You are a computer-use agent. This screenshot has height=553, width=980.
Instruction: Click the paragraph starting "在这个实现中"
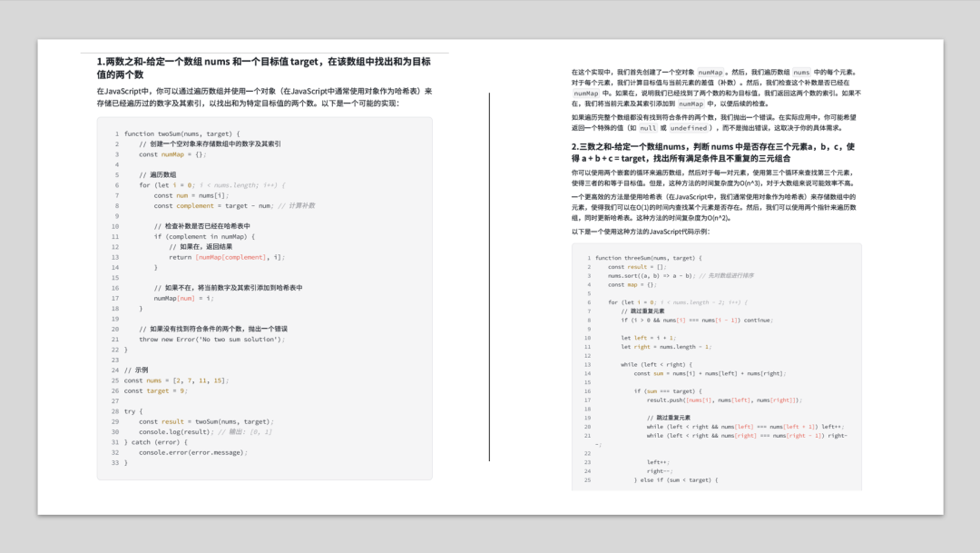(716, 88)
